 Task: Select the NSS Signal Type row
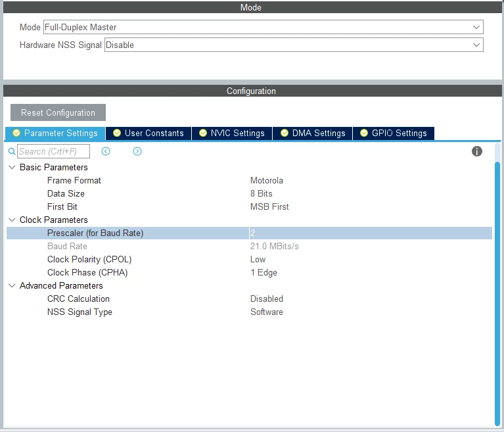pyautogui.click(x=249, y=312)
